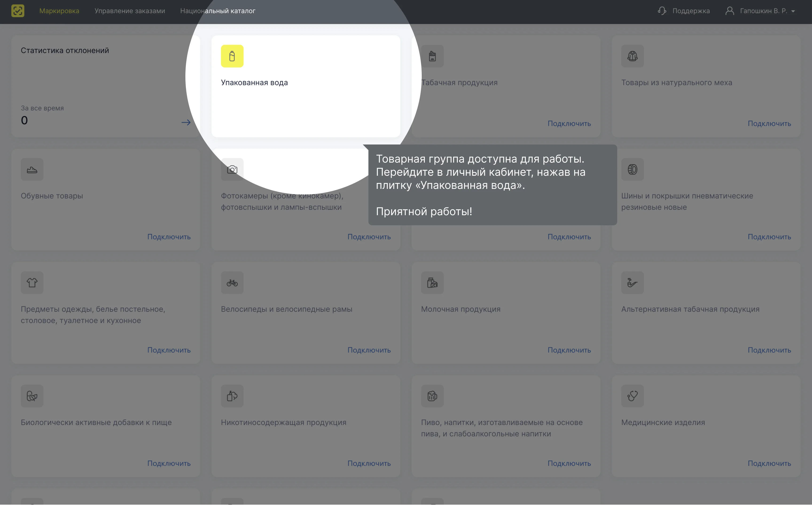Open the Статистика отклонений arrow
This screenshot has width=812, height=507.
coord(186,122)
